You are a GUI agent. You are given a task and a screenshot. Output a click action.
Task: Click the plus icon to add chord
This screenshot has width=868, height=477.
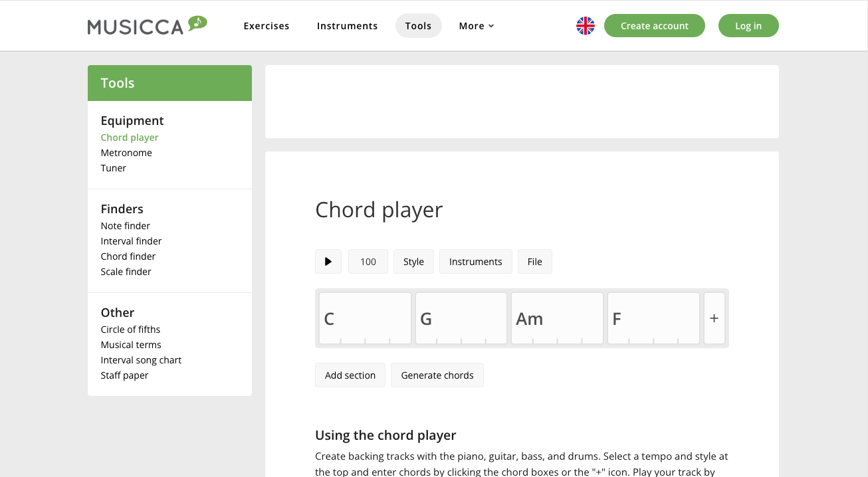(x=714, y=318)
